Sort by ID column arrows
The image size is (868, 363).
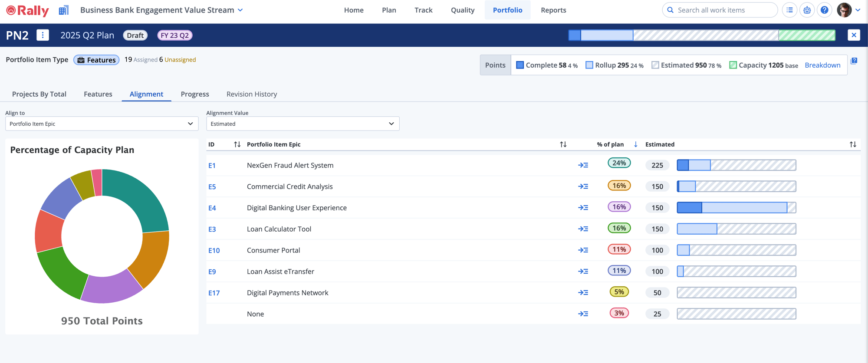click(x=237, y=144)
